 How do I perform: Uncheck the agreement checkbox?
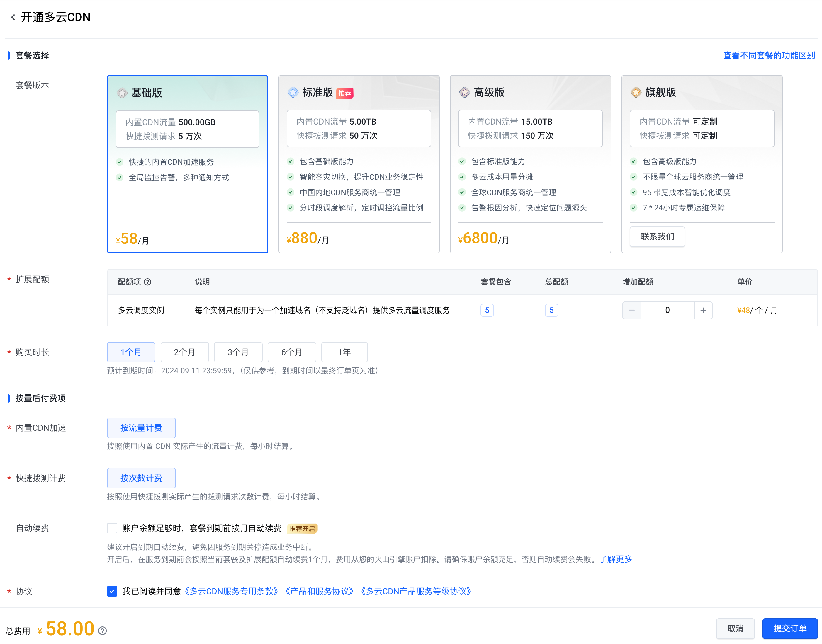pos(112,591)
